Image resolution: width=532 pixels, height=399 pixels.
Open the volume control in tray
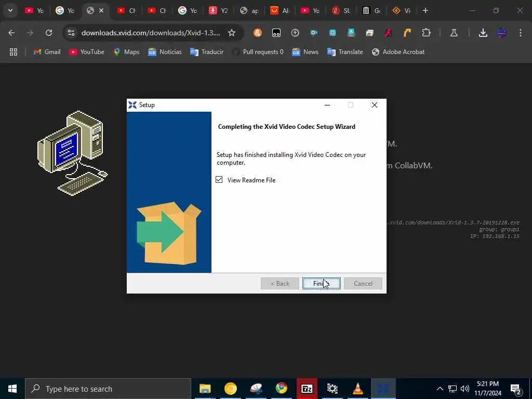465,389
